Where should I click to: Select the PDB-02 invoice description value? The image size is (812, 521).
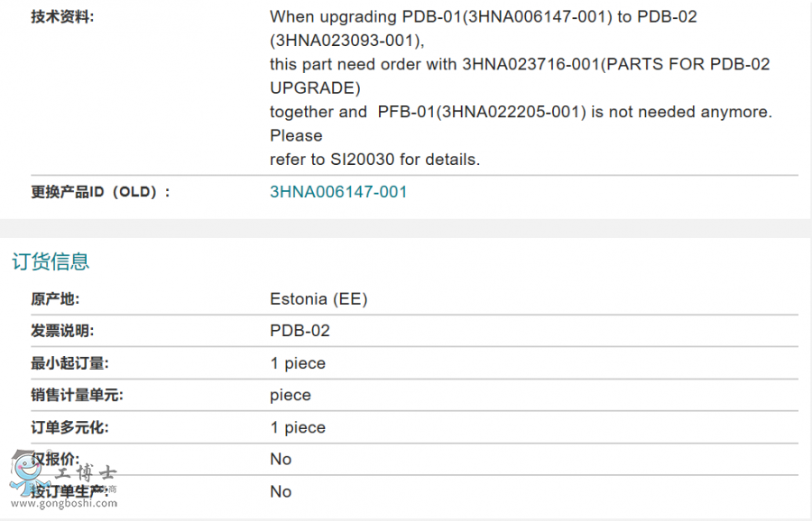point(300,331)
